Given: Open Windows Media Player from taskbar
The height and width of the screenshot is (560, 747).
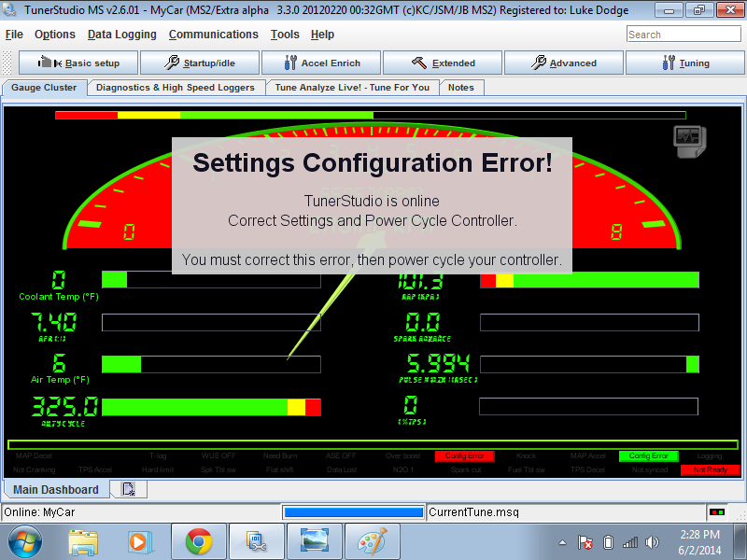Looking at the screenshot, I should (x=140, y=542).
